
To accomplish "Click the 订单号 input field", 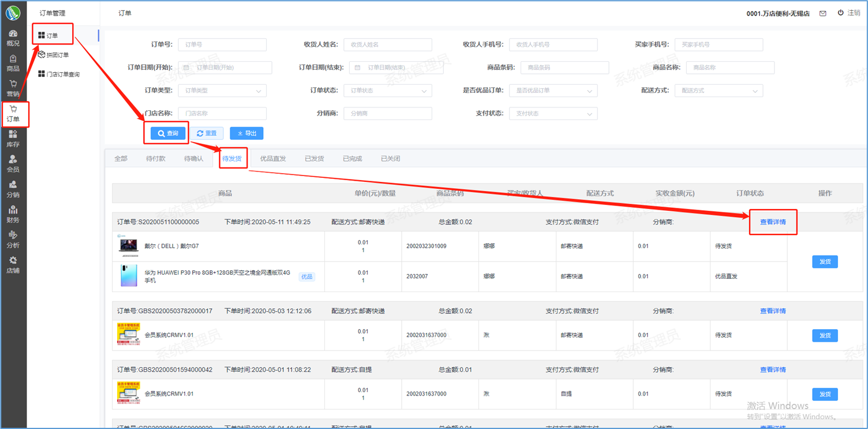I will pyautogui.click(x=222, y=44).
